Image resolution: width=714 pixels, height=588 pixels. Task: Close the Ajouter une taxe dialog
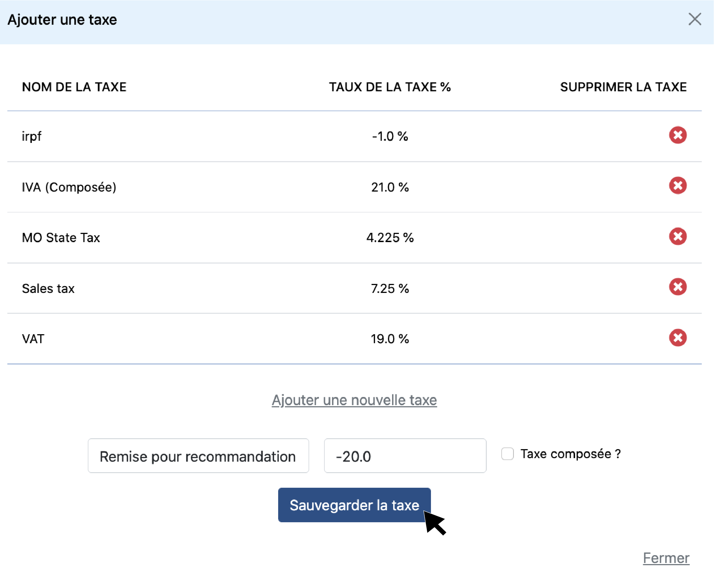coord(695,19)
